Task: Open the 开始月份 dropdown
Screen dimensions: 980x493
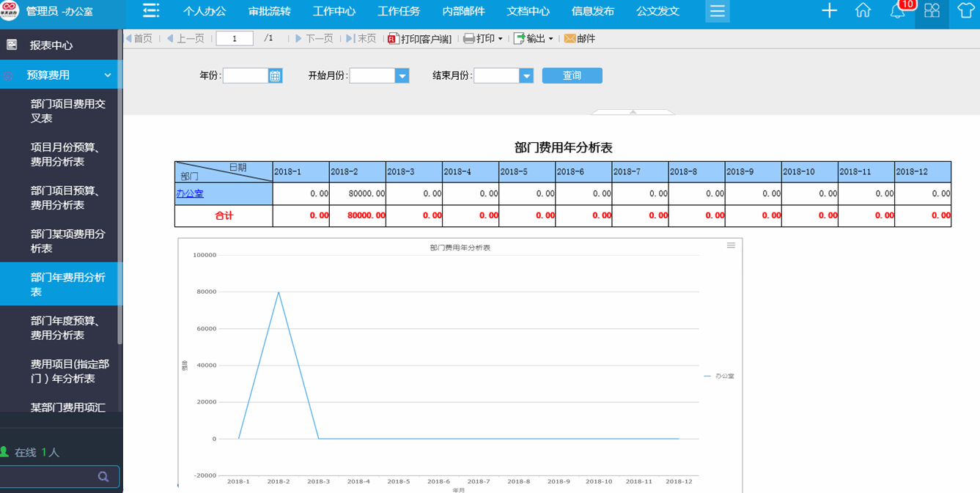Action: [x=402, y=75]
